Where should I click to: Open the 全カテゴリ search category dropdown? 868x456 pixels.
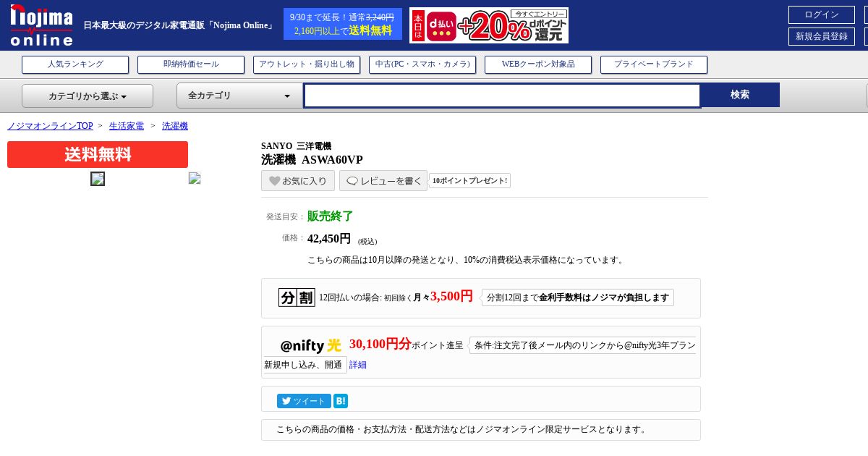(x=239, y=96)
